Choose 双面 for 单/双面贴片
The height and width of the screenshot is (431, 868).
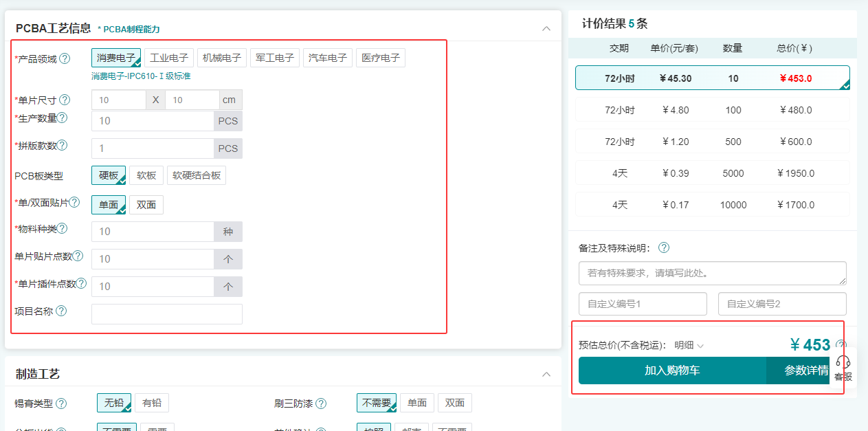[x=146, y=205]
